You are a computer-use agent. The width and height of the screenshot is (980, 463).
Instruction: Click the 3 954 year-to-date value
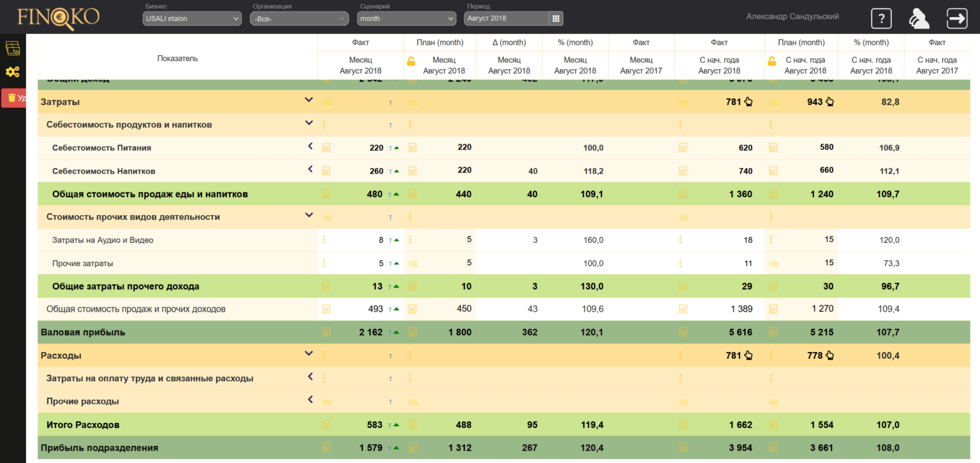pyautogui.click(x=741, y=448)
